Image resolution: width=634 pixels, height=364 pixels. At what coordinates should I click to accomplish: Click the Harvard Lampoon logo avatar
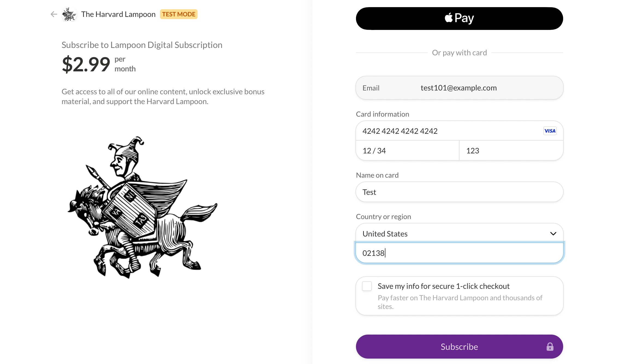coord(69,14)
